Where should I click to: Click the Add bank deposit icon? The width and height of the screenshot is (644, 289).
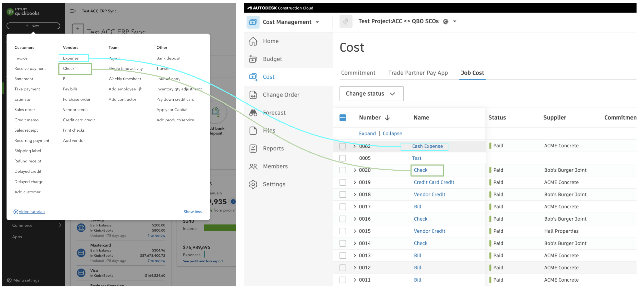coord(216,112)
